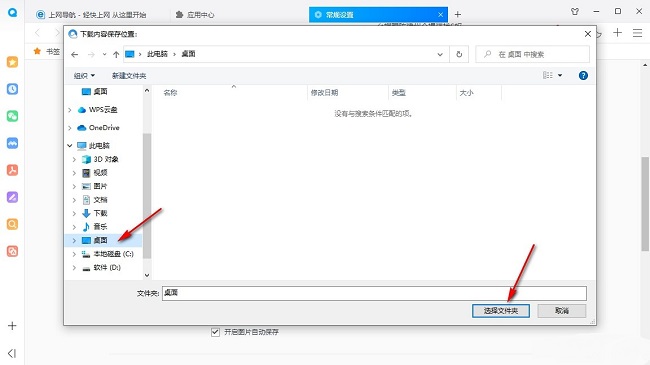This screenshot has height=365, width=650.
Task: Expand the 3D 对象 folder node
Action: [74, 159]
